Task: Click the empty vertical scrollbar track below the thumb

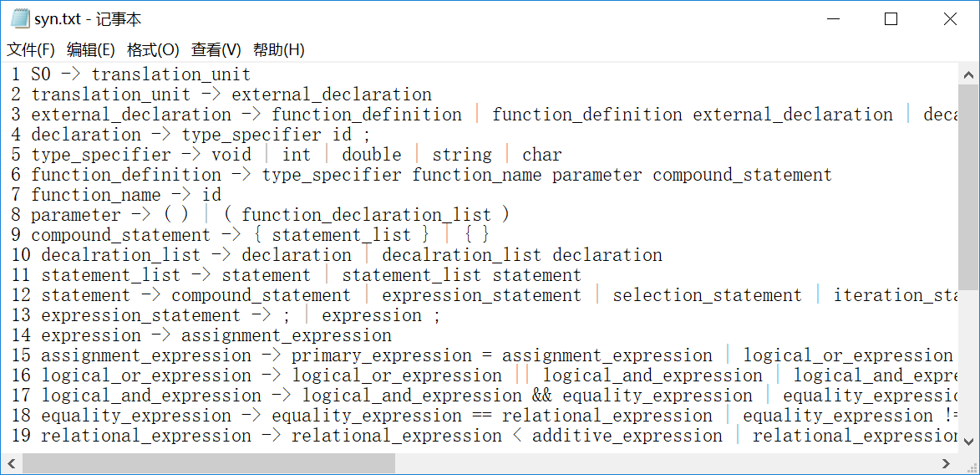Action: coord(968,368)
